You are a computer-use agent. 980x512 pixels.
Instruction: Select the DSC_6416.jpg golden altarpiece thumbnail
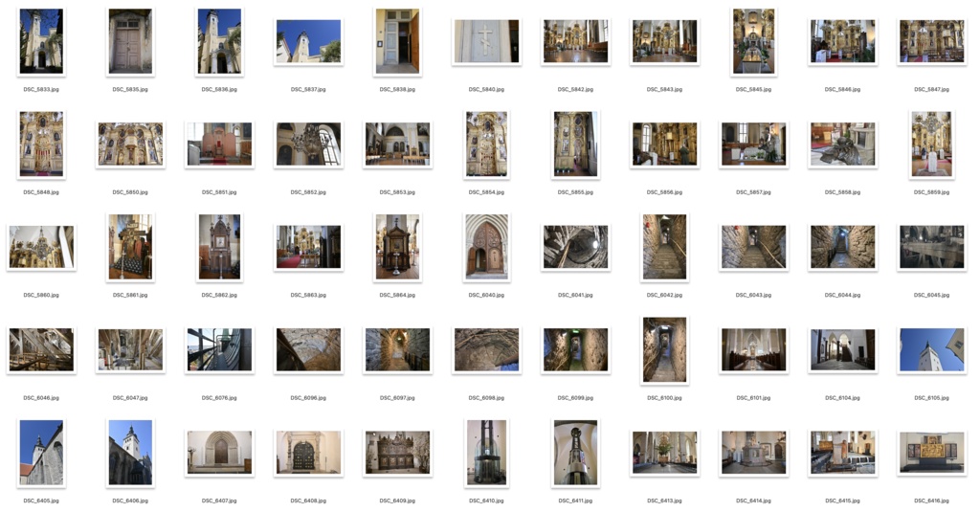(x=932, y=453)
